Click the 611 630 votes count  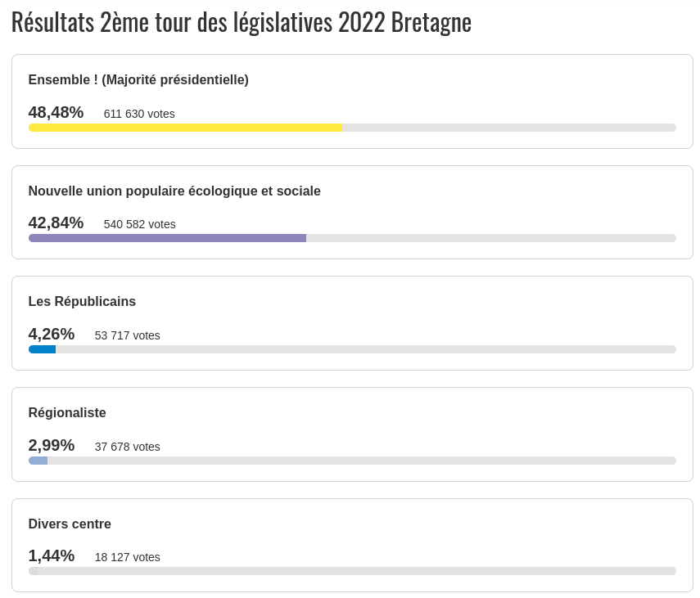139,114
